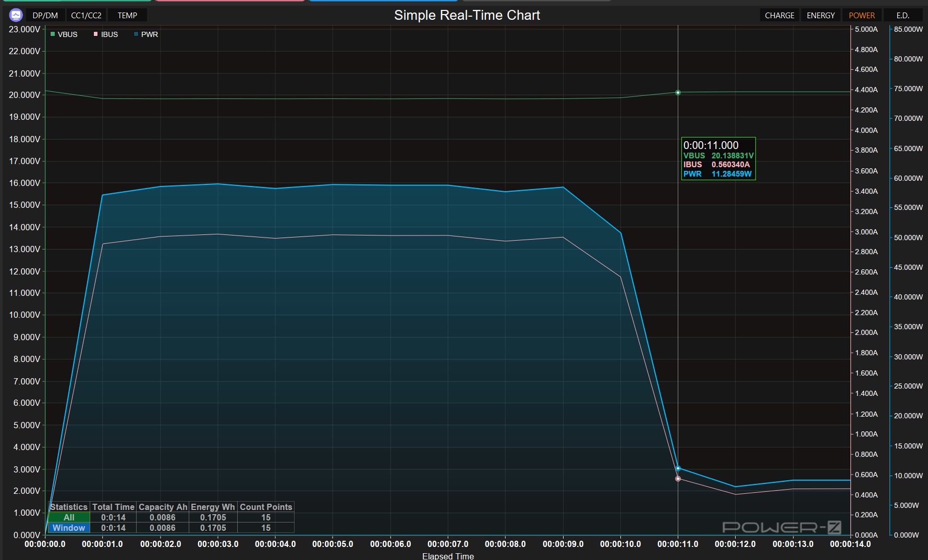The height and width of the screenshot is (560, 928).
Task: Click the POWER-Z watermark logo
Action: tap(781, 527)
